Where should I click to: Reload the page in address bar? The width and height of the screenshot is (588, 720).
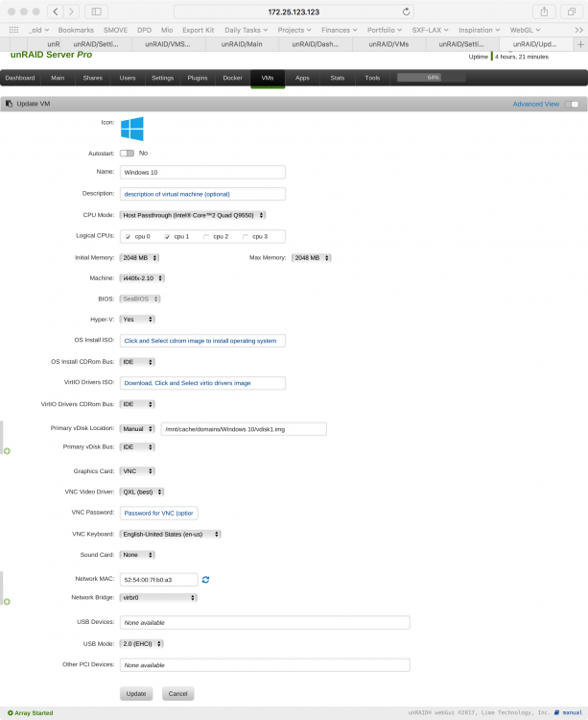pyautogui.click(x=406, y=12)
